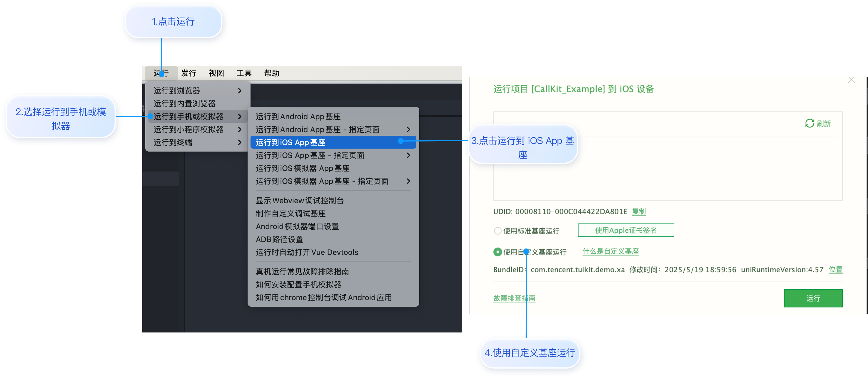Viewport: 868px width, 378px height.
Task: Open 运行到Android App基座 - 指定页面 submenu
Action: pos(408,129)
